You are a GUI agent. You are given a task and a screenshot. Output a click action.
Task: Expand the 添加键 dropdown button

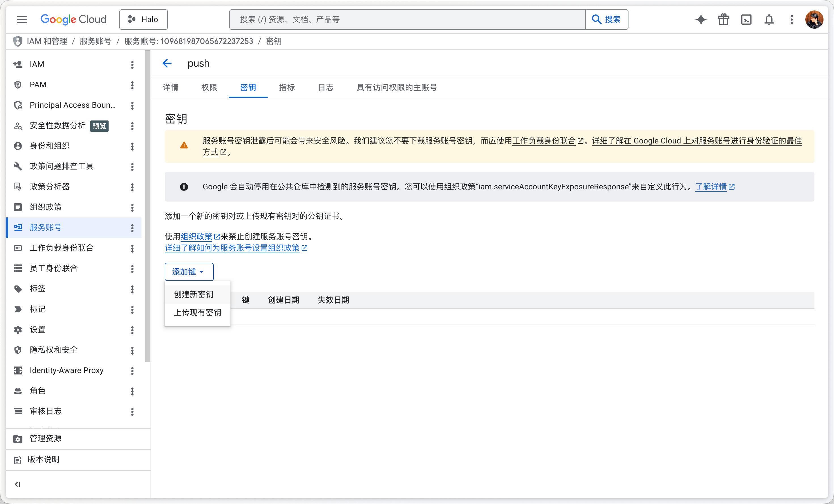[189, 272]
